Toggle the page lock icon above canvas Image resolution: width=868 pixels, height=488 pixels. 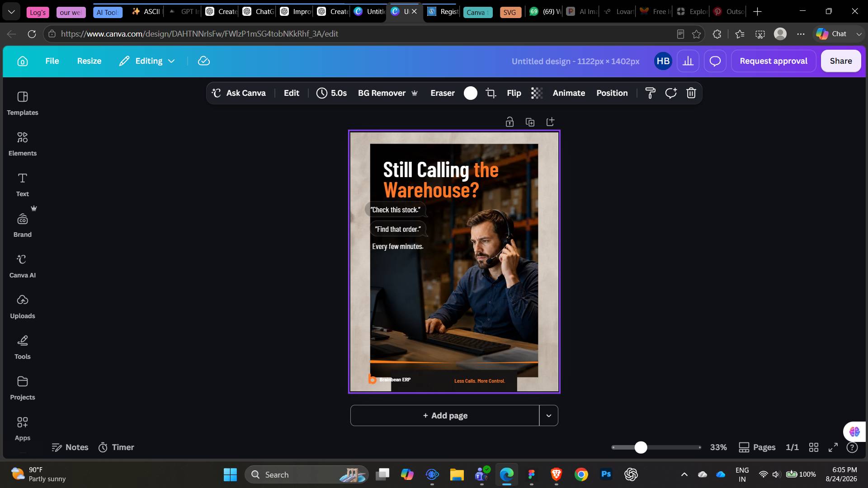[509, 122]
